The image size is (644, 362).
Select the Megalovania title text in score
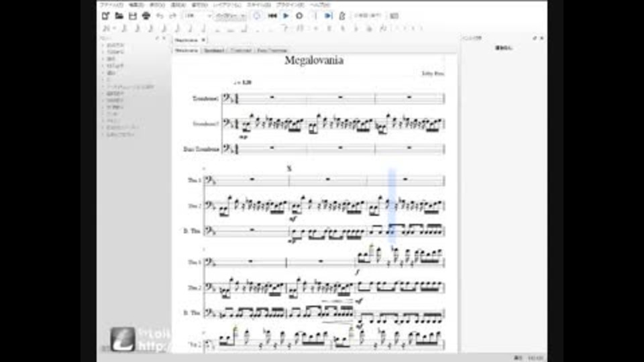314,60
